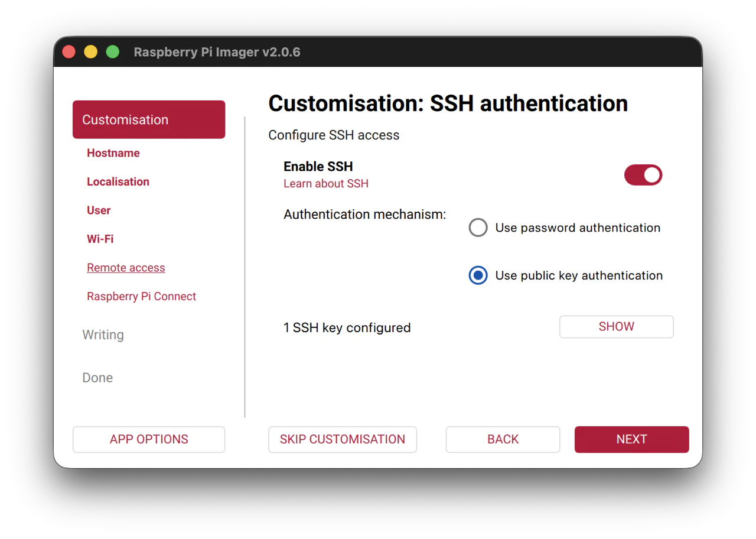Jump to the User settings step
The height and width of the screenshot is (539, 756).
99,210
